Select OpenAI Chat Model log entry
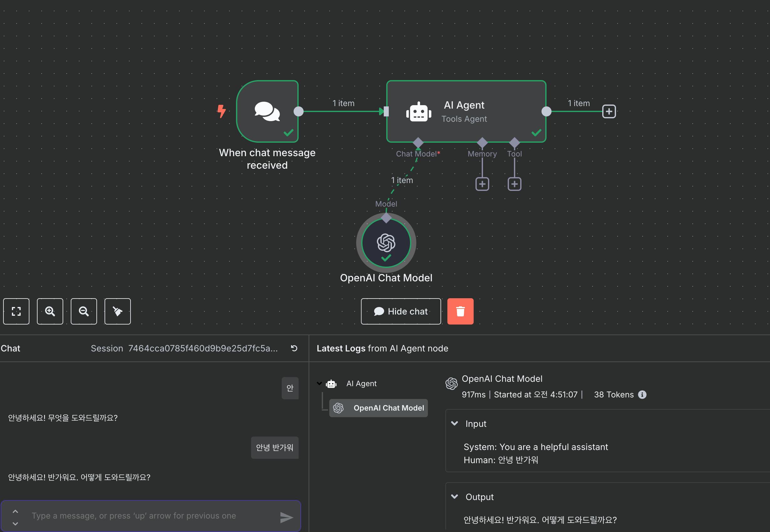Image resolution: width=770 pixels, height=532 pixels. [x=378, y=408]
